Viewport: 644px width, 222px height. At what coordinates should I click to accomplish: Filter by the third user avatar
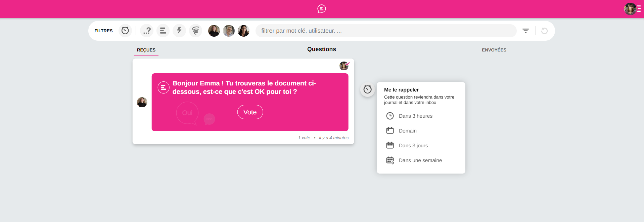(x=243, y=31)
